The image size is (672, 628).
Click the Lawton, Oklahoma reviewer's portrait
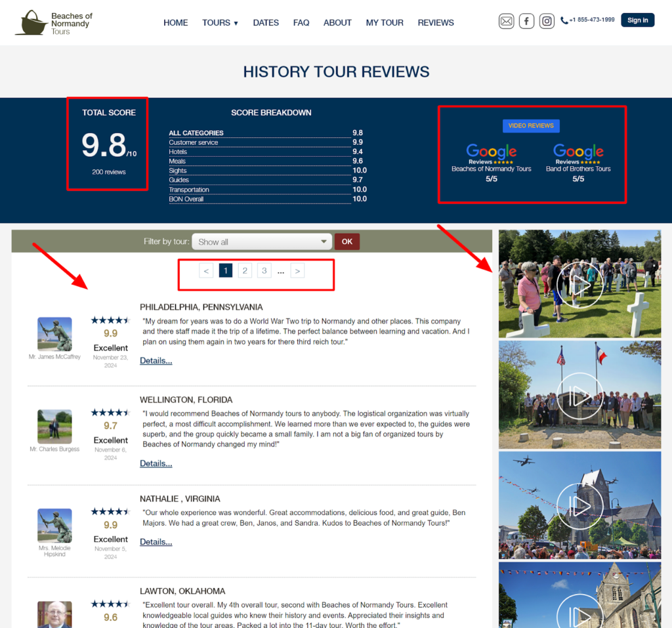[54, 615]
